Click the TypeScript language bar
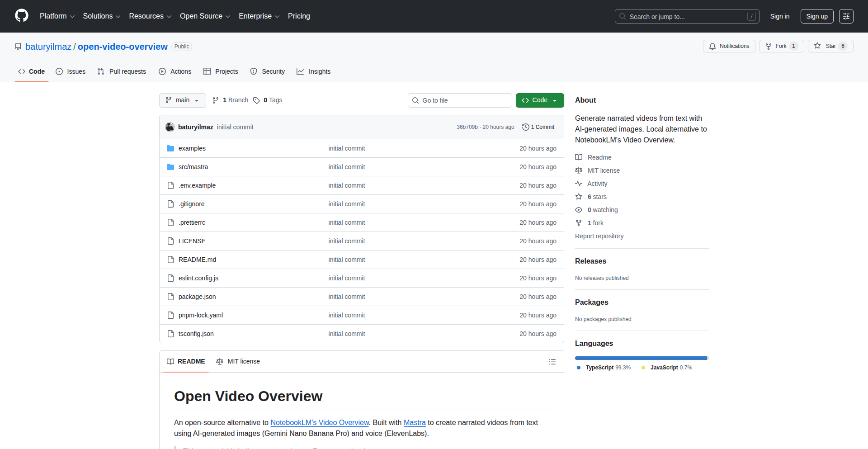The height and width of the screenshot is (449, 868). pos(640,358)
